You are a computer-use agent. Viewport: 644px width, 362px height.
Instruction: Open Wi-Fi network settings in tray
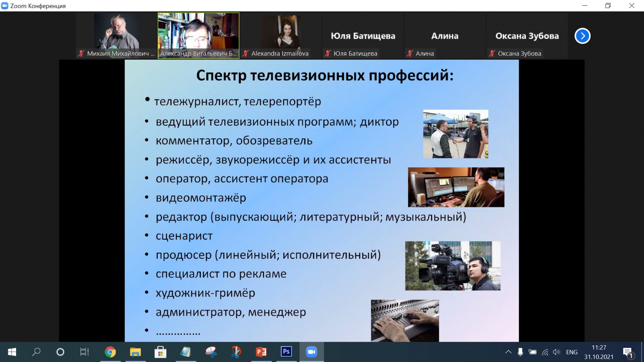pos(545,352)
